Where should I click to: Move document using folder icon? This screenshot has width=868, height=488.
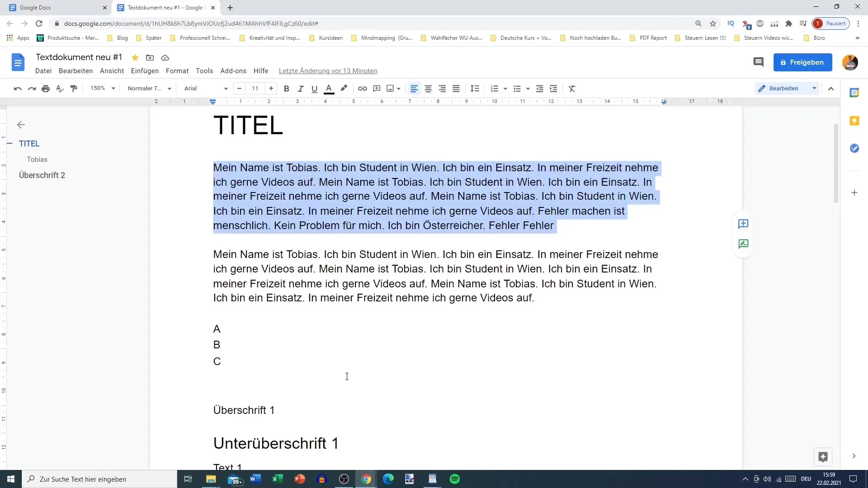(150, 58)
